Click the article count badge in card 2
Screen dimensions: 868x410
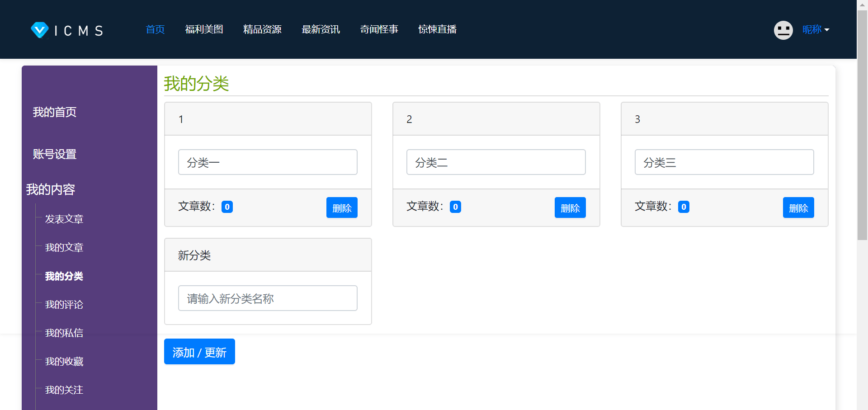[x=455, y=207]
